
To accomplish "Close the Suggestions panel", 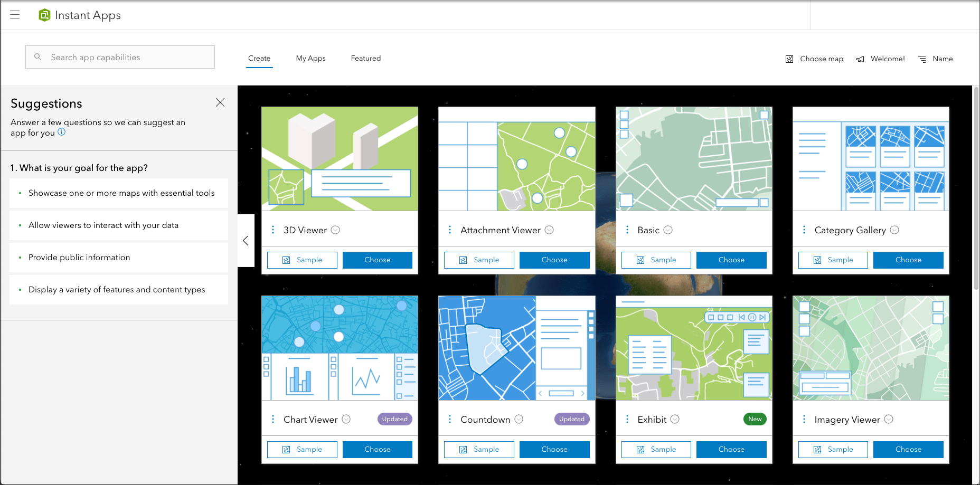I will point(220,102).
